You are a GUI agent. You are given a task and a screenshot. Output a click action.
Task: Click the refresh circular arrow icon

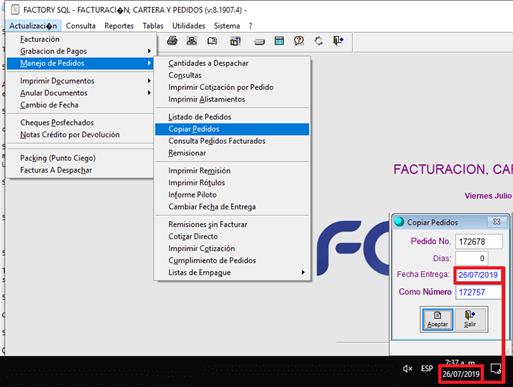tap(319, 41)
